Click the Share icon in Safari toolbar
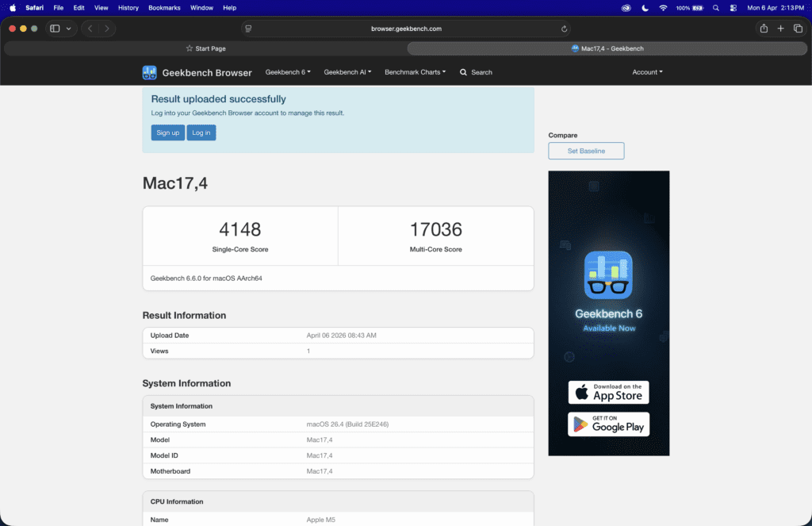Viewport: 812px width, 526px height. 764,29
